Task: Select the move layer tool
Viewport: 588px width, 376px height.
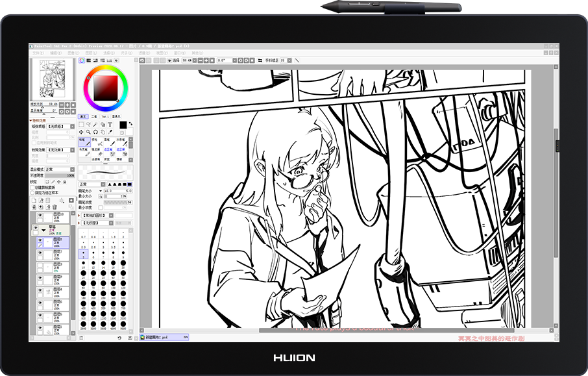Action: click(x=81, y=132)
